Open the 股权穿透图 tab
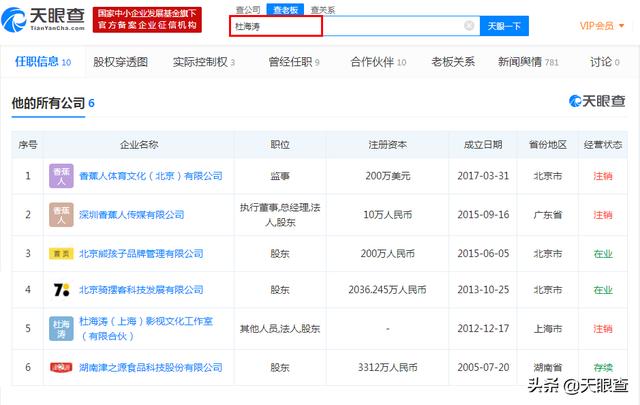Viewport: 640px width, 405px height. click(120, 62)
